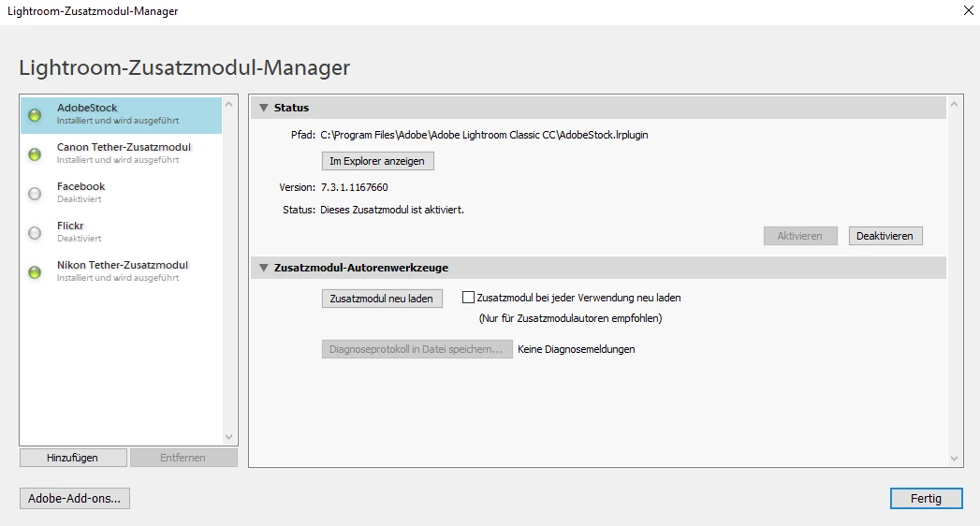Click the grayed-out Aktivieren button

click(x=800, y=236)
